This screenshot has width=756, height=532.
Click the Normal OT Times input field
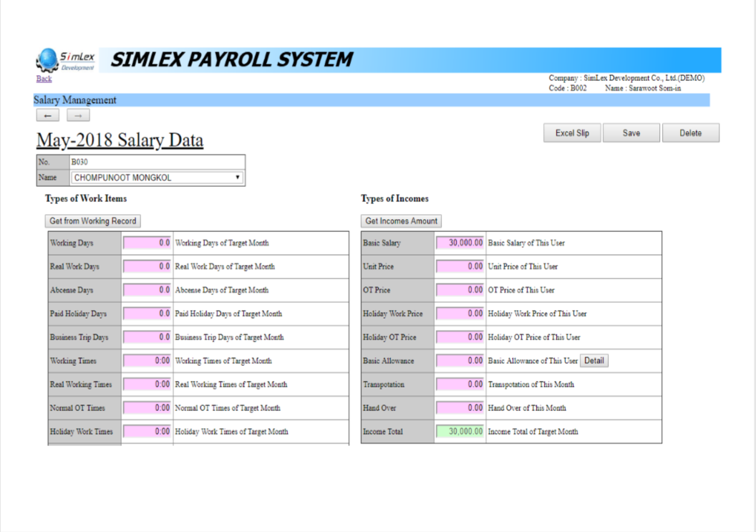pyautogui.click(x=147, y=408)
